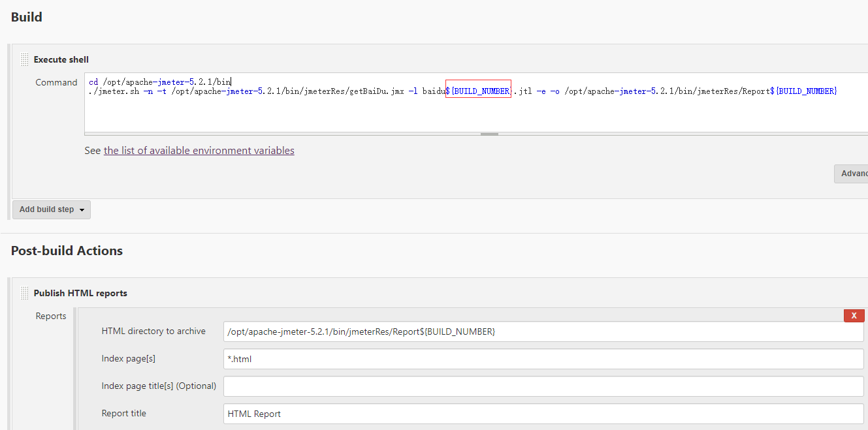Click the Command label beside the script box
The height and width of the screenshot is (430, 868).
click(x=57, y=82)
